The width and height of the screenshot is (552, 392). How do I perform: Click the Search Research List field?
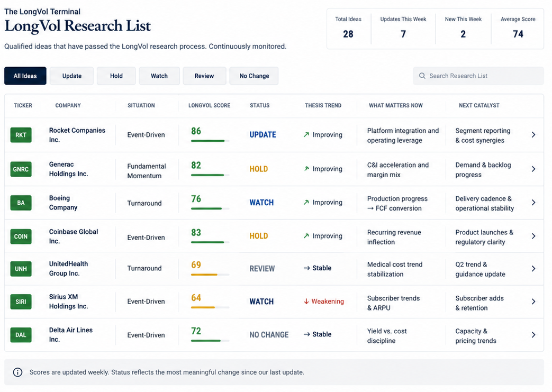click(478, 76)
